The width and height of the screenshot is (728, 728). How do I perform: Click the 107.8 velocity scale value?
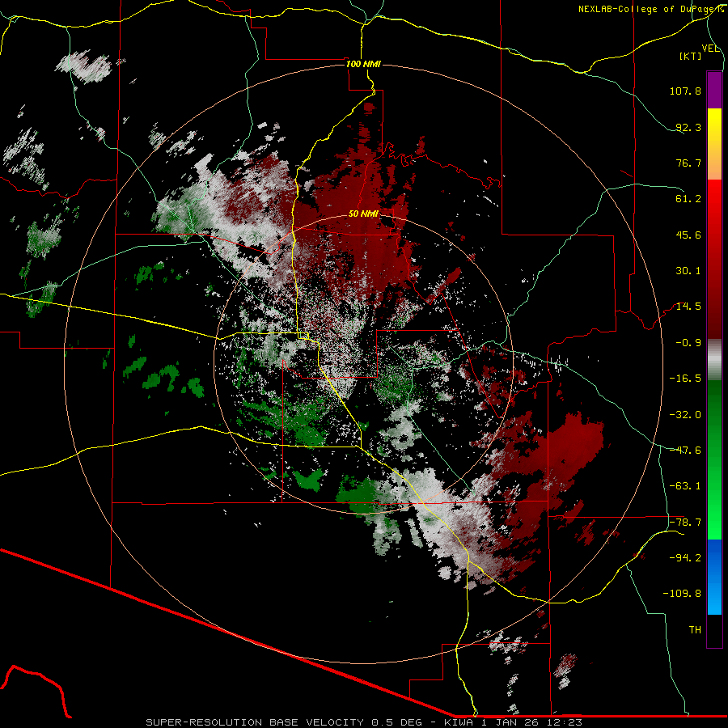685,91
